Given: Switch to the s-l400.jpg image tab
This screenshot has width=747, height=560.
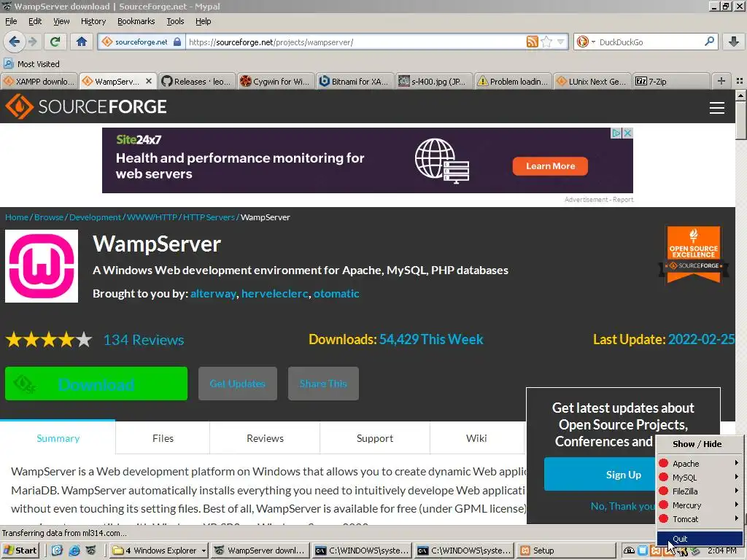Looking at the screenshot, I should (x=433, y=82).
